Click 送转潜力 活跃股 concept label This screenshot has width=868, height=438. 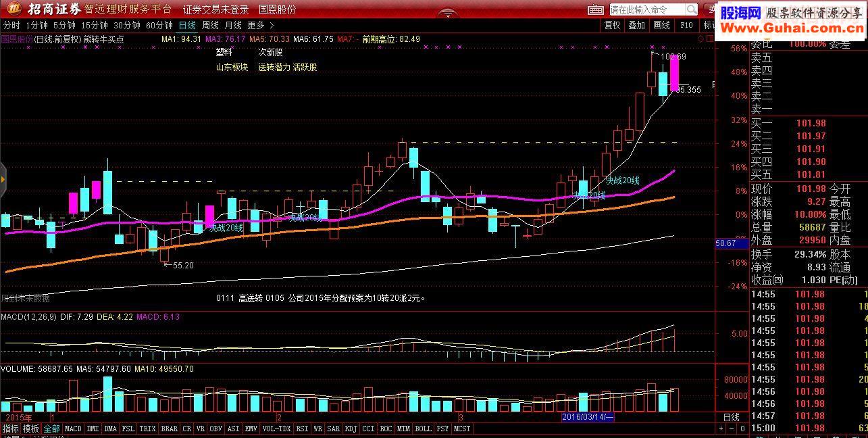(287, 67)
